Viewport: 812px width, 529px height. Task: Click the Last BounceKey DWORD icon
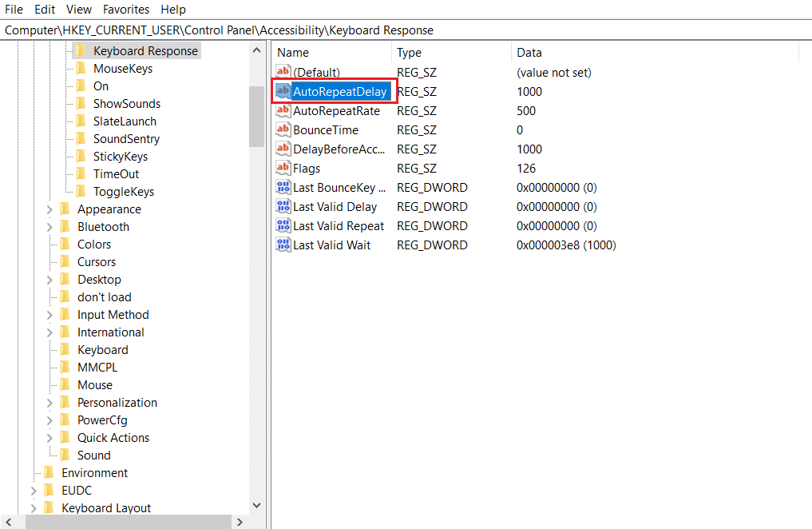[283, 186]
